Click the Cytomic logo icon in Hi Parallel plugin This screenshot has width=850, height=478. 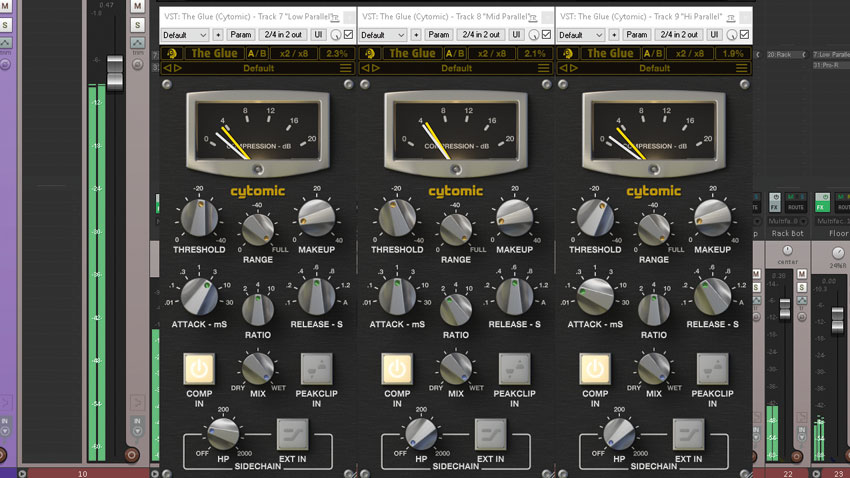coord(568,53)
